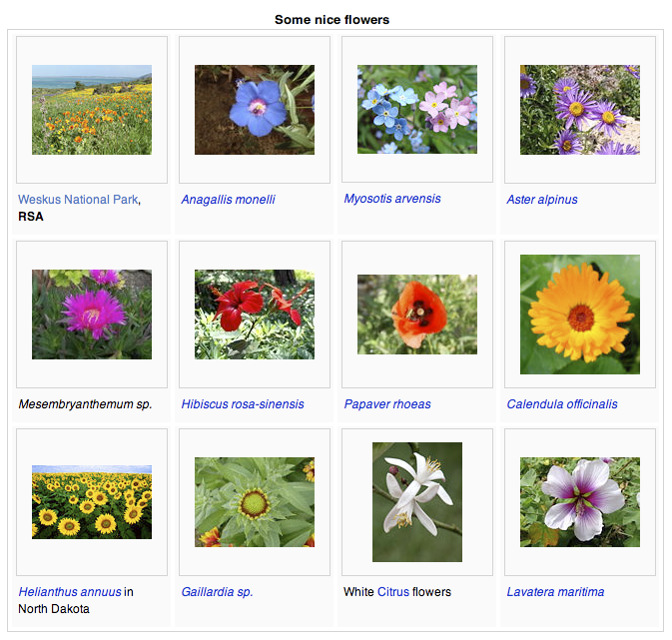Image resolution: width=672 pixels, height=640 pixels.
Task: Visit the Aster alpinus link
Action: click(x=542, y=200)
